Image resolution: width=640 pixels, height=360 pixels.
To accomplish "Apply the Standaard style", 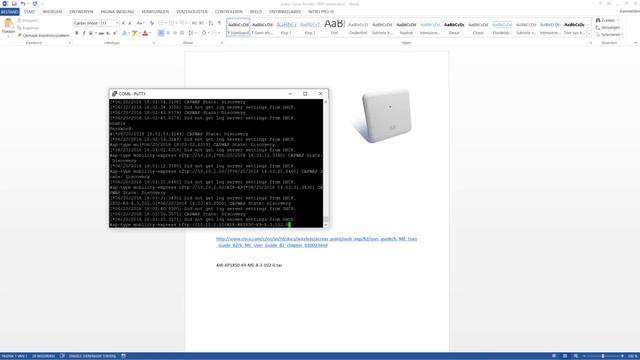I will (238, 27).
